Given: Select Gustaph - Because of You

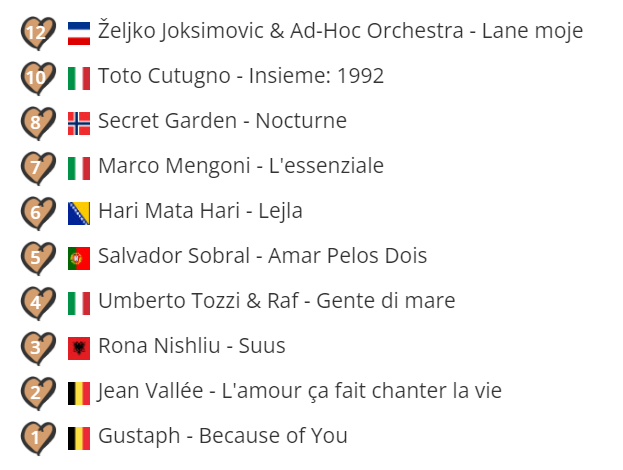Looking at the screenshot, I should coord(222,436).
